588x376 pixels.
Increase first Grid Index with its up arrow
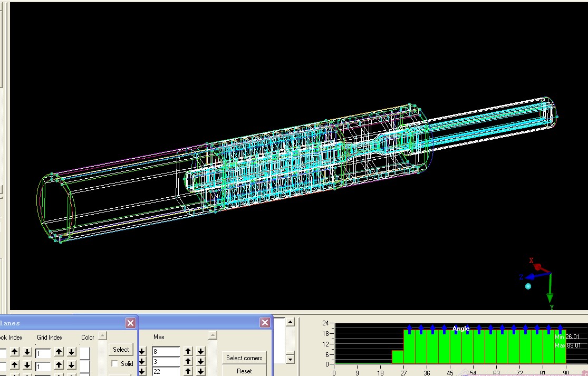tap(59, 352)
